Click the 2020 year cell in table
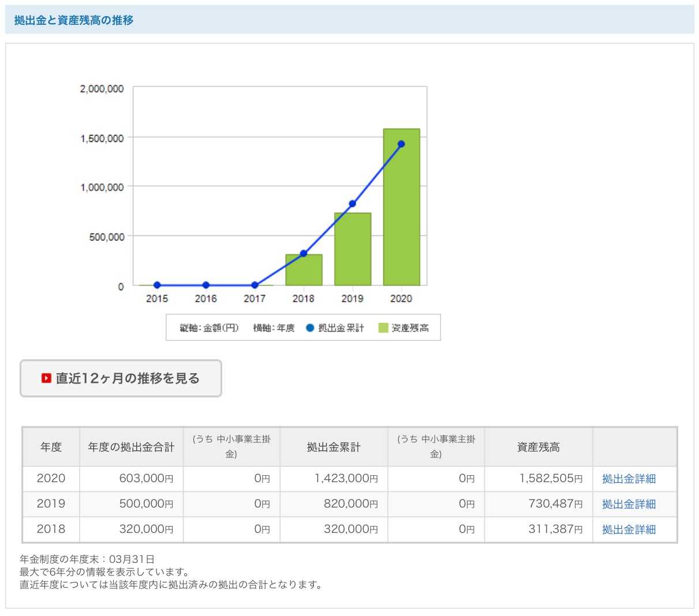This screenshot has width=699, height=616. (51, 479)
